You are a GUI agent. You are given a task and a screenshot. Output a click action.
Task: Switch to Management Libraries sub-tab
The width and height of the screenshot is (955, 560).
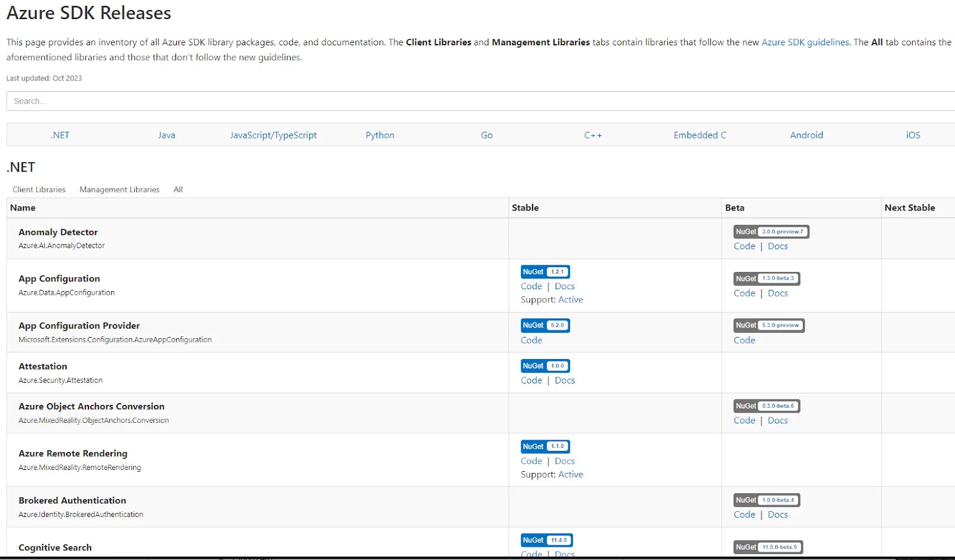point(119,190)
